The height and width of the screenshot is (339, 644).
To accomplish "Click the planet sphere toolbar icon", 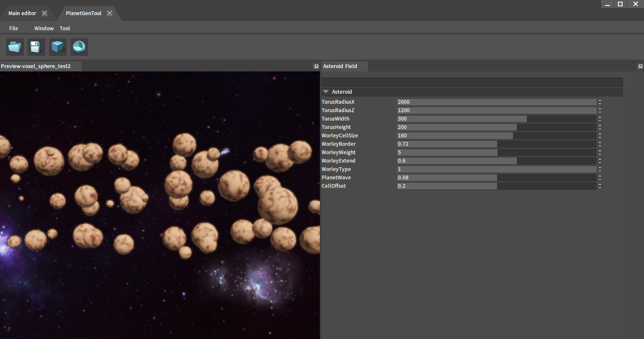I will [x=79, y=47].
